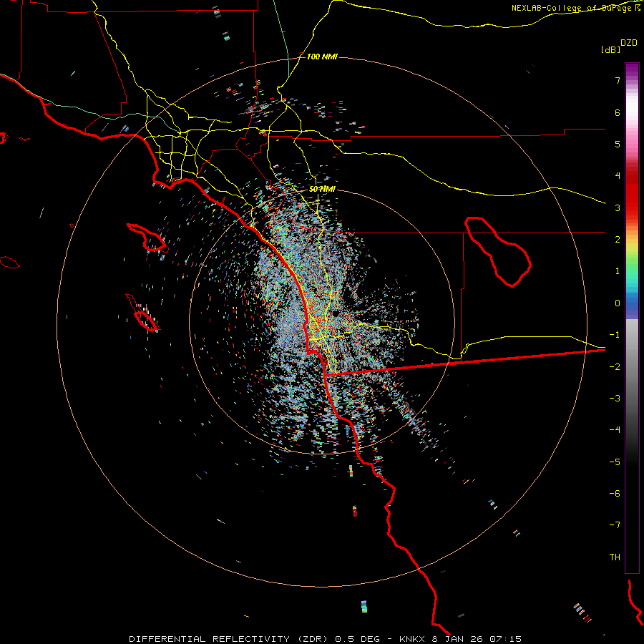This screenshot has height=644, width=644.
Task: Click the -1 tick label on the scale
Action: click(615, 335)
